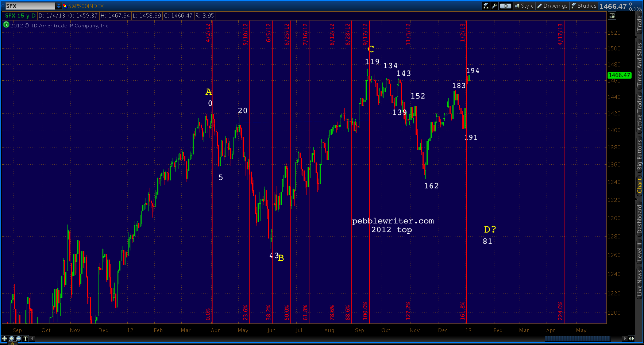Click the '9/17/12' vertical time line label
This screenshot has height=345, width=644.
point(365,34)
